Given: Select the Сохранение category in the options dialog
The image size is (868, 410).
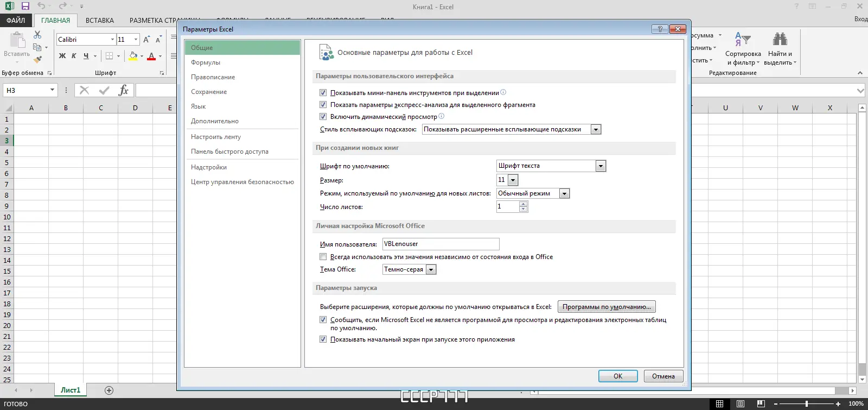Looking at the screenshot, I should pos(242,92).
